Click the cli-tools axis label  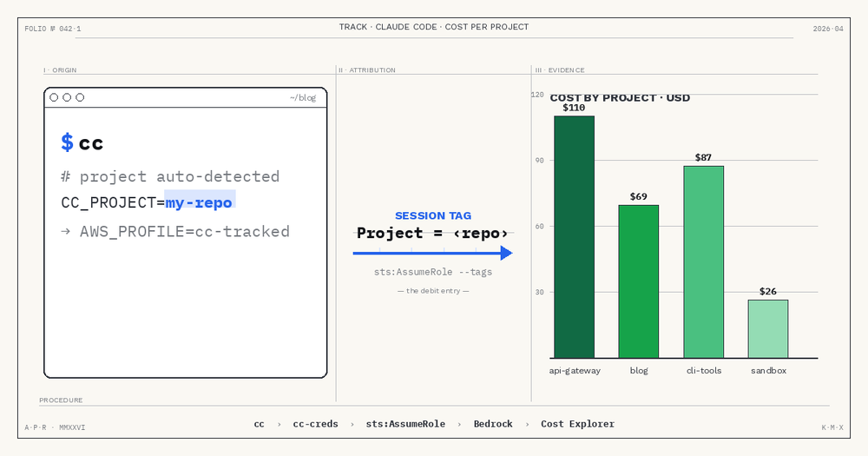click(704, 370)
